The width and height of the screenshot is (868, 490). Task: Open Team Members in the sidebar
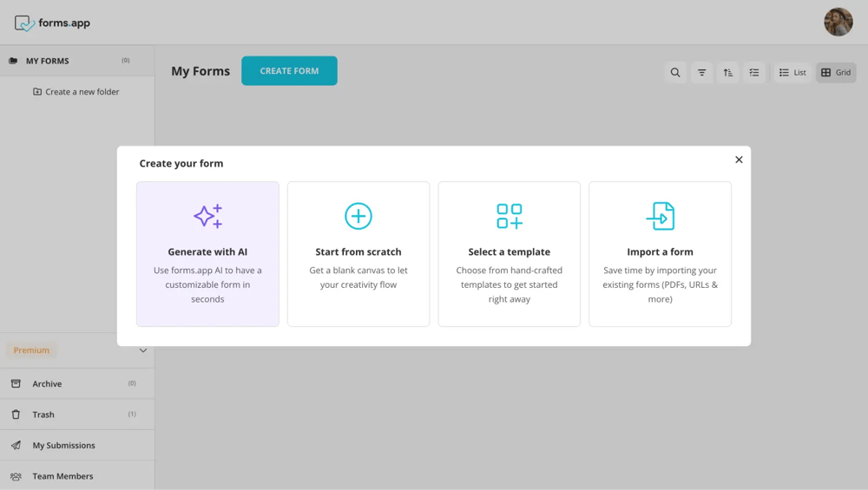tap(62, 476)
